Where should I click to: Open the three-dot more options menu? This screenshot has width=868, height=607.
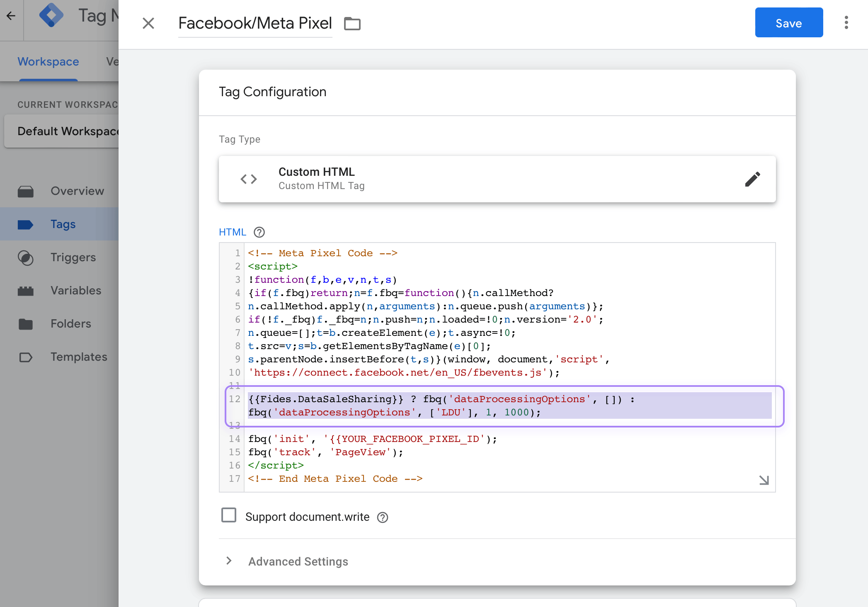[x=846, y=22]
